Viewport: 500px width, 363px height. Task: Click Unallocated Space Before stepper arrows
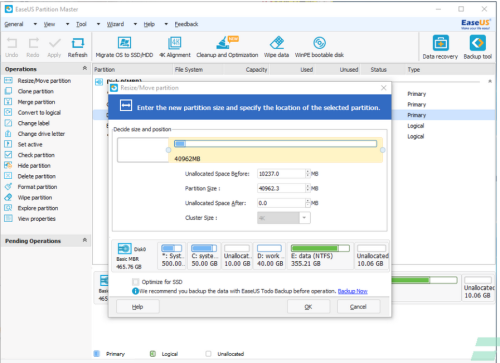coord(308,174)
